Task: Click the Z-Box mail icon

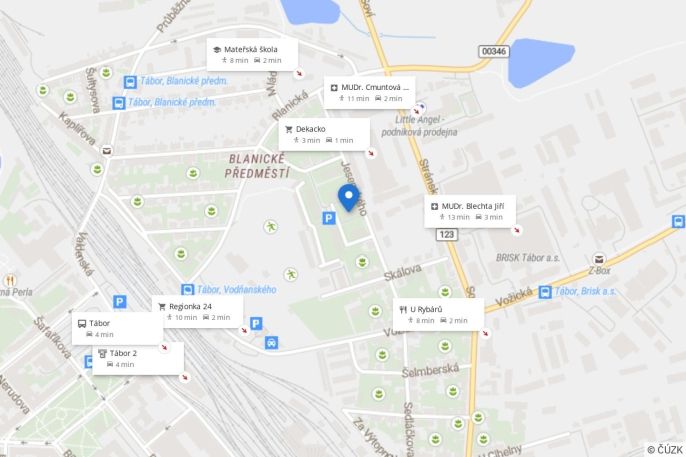Action: click(598, 258)
